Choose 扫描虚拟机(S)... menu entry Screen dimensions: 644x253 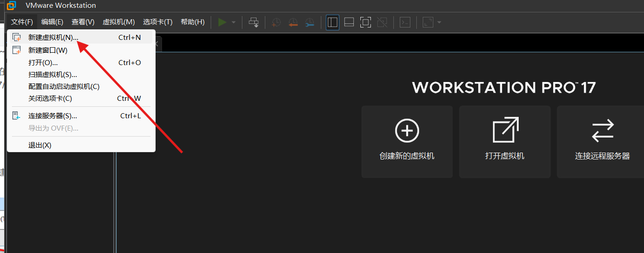pyautogui.click(x=81, y=75)
